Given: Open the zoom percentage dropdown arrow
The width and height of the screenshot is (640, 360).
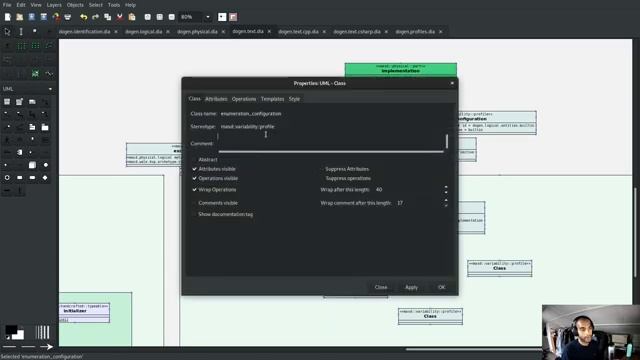Looking at the screenshot, I should pyautogui.click(x=208, y=17).
